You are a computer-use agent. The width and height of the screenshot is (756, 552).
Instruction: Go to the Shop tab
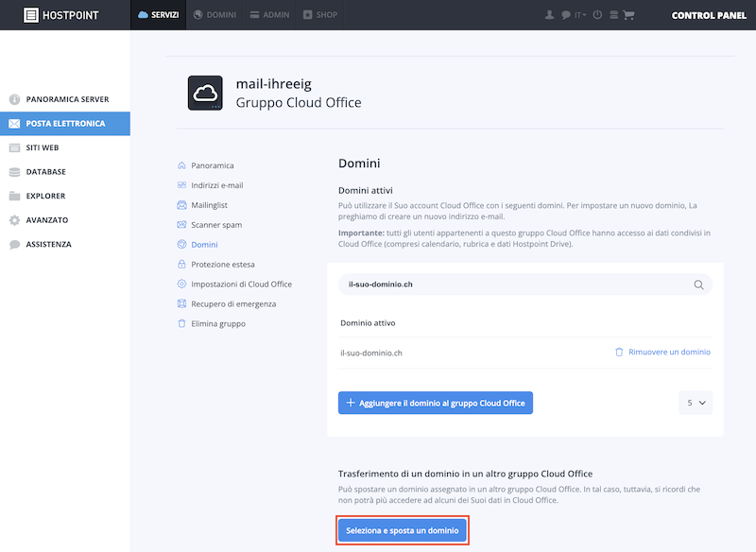pos(320,15)
